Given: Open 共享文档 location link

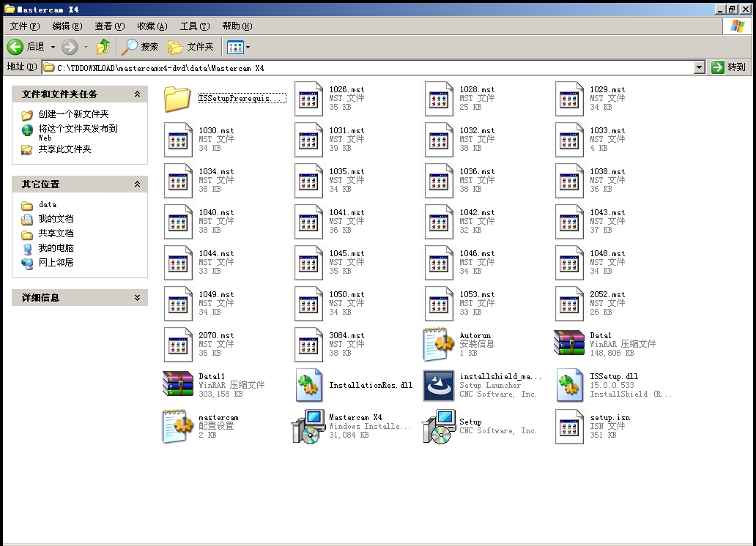Looking at the screenshot, I should click(x=56, y=233).
